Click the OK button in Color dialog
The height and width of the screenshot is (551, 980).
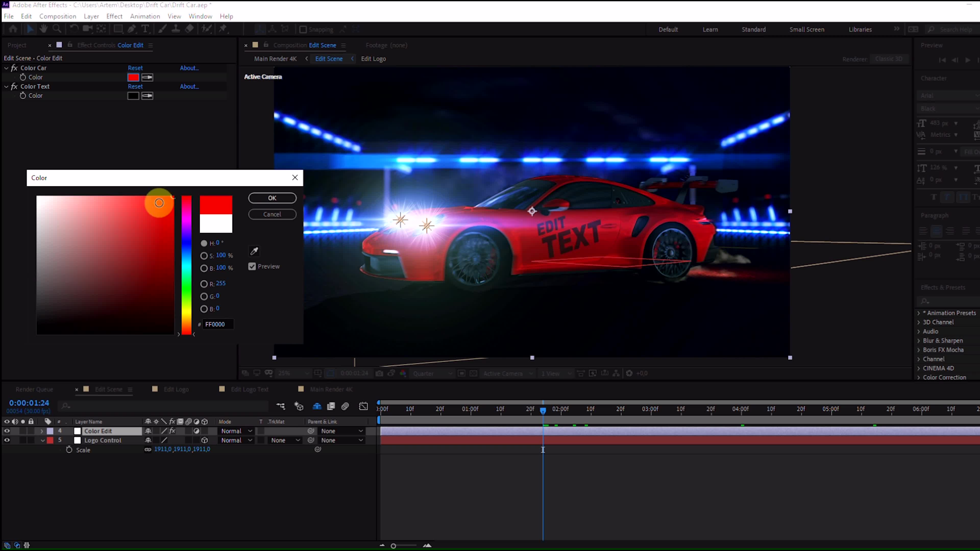(272, 197)
